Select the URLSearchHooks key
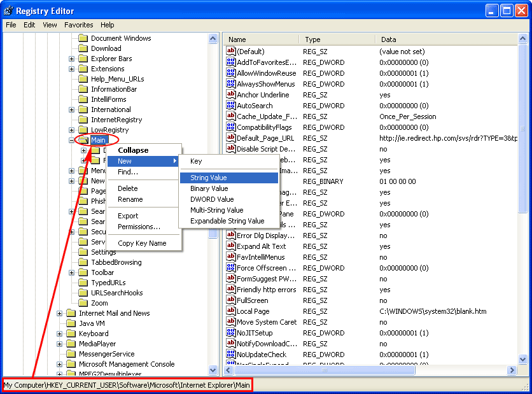The height and width of the screenshot is (394, 532). [x=116, y=293]
